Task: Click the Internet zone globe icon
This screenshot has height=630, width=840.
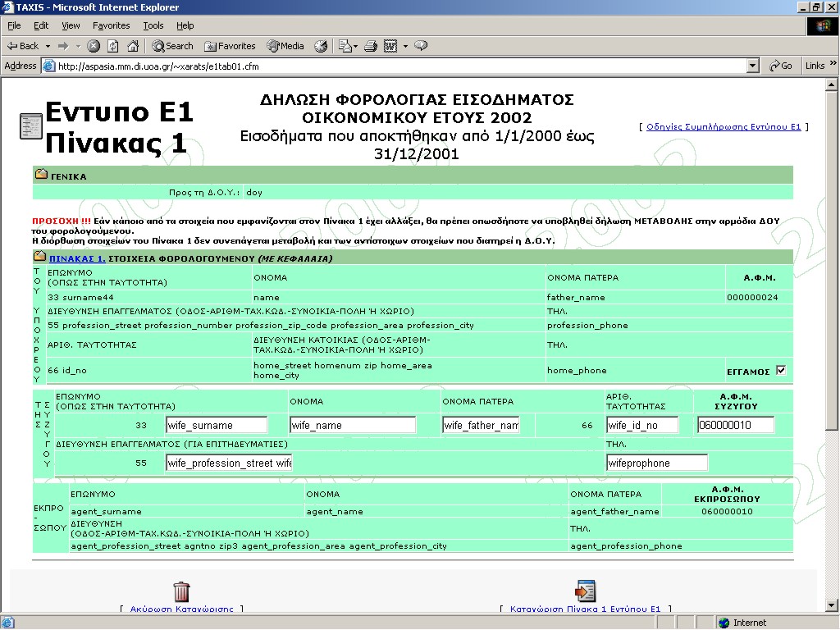Action: click(724, 623)
